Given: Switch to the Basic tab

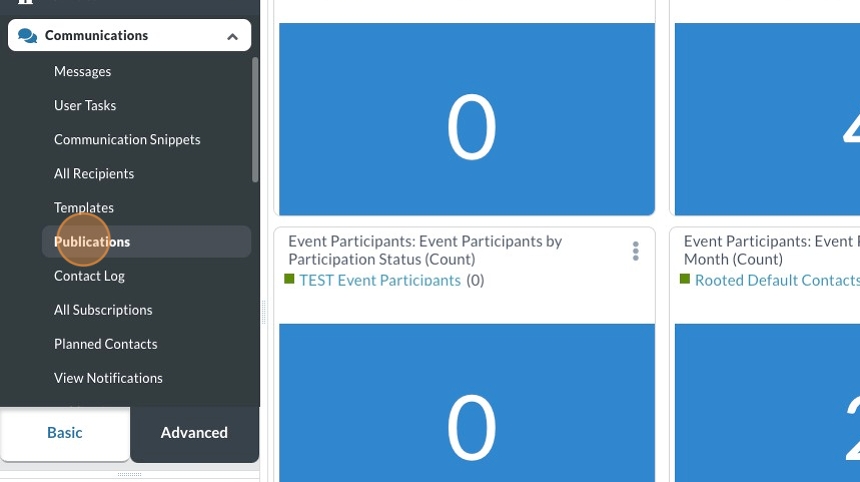Looking at the screenshot, I should 65,433.
